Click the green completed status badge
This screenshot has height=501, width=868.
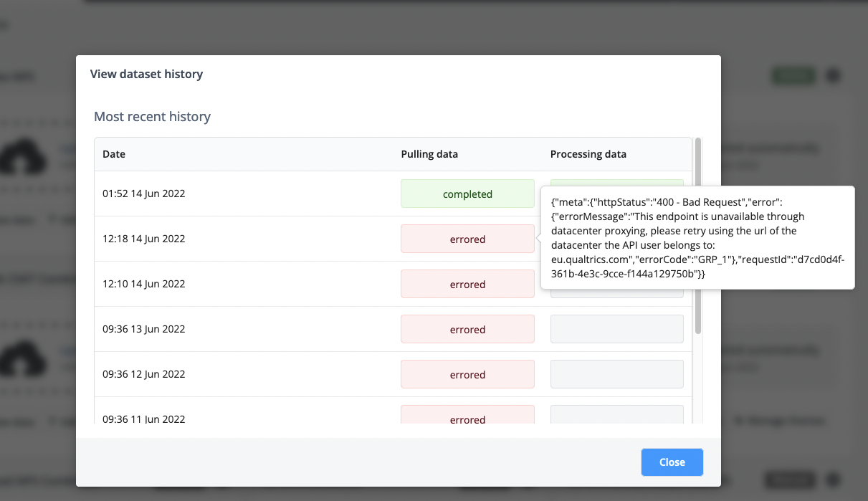click(x=467, y=194)
